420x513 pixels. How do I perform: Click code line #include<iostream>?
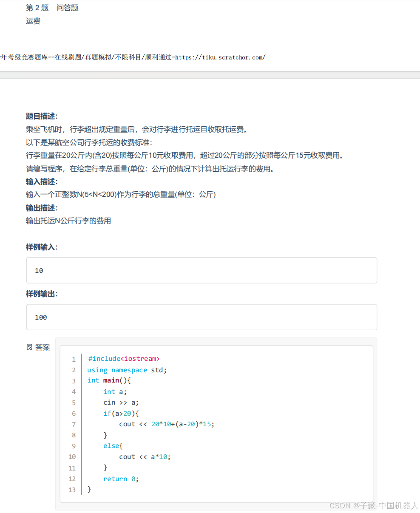124,359
